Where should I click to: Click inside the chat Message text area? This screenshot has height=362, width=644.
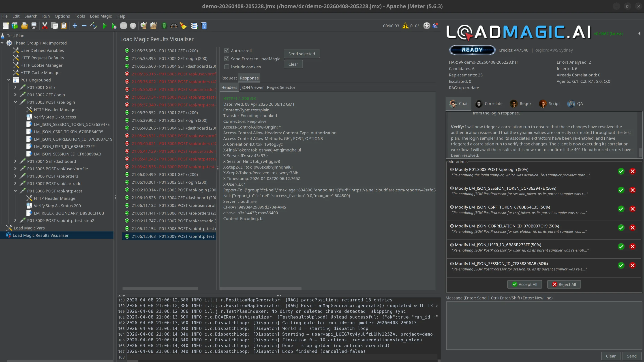tap(544, 325)
